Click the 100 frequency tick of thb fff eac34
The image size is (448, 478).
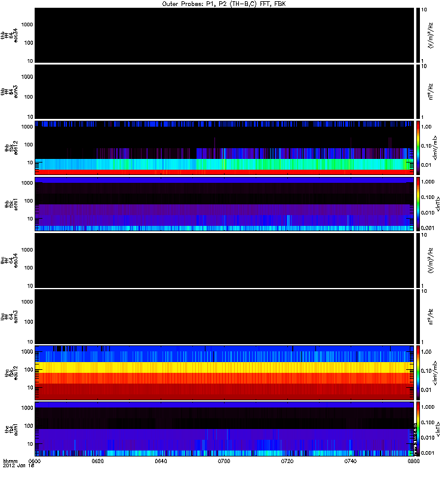28,43
